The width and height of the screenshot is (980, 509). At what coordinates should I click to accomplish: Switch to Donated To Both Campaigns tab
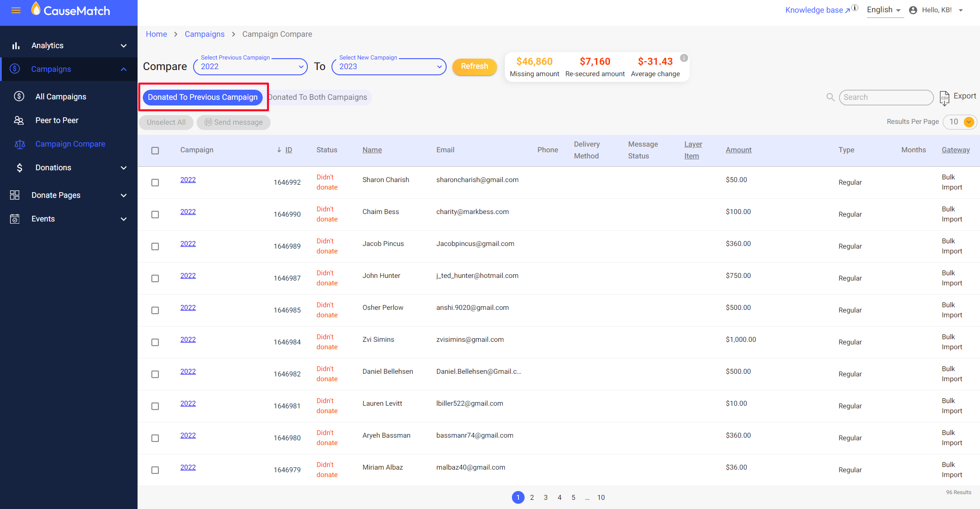pos(318,97)
